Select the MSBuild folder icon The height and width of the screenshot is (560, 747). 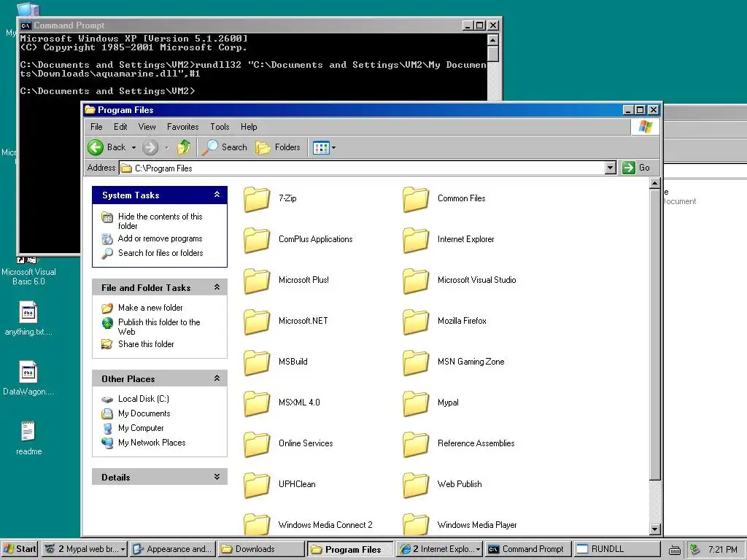(257, 362)
